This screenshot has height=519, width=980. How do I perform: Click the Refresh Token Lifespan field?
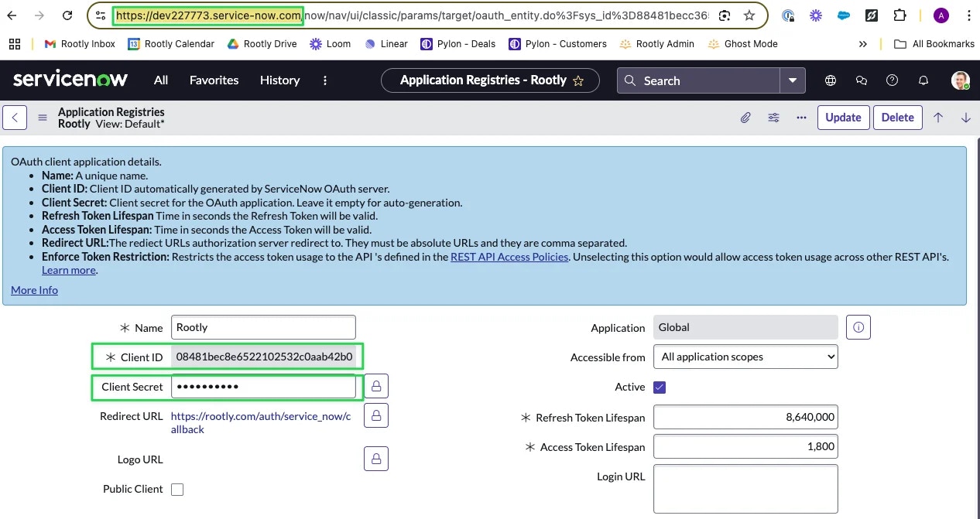click(x=746, y=417)
